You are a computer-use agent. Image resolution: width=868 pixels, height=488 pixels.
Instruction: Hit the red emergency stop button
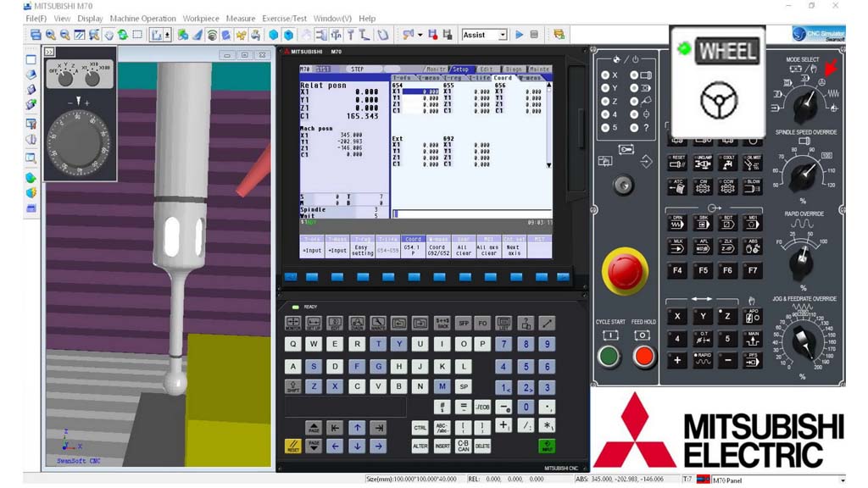[625, 270]
